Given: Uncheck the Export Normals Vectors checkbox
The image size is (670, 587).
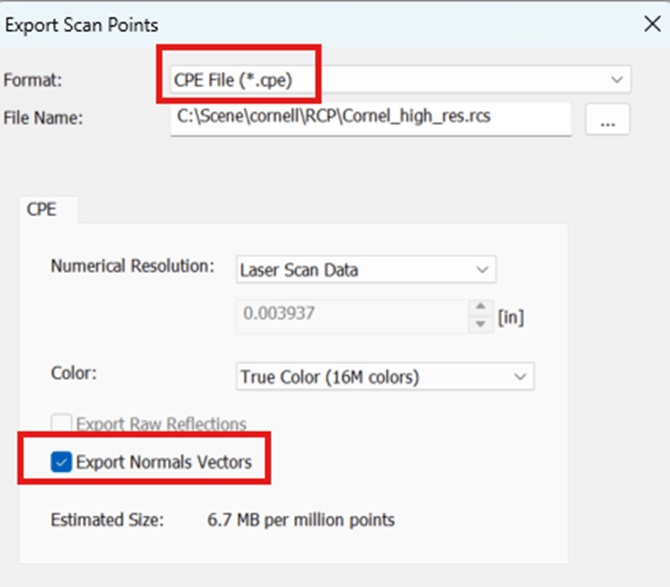Looking at the screenshot, I should tap(61, 462).
